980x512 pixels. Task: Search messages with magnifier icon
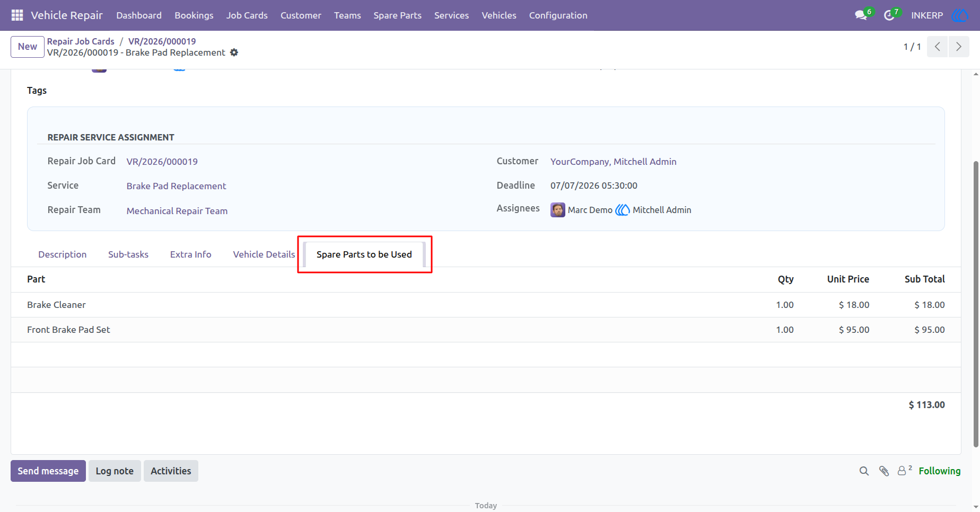pyautogui.click(x=864, y=471)
